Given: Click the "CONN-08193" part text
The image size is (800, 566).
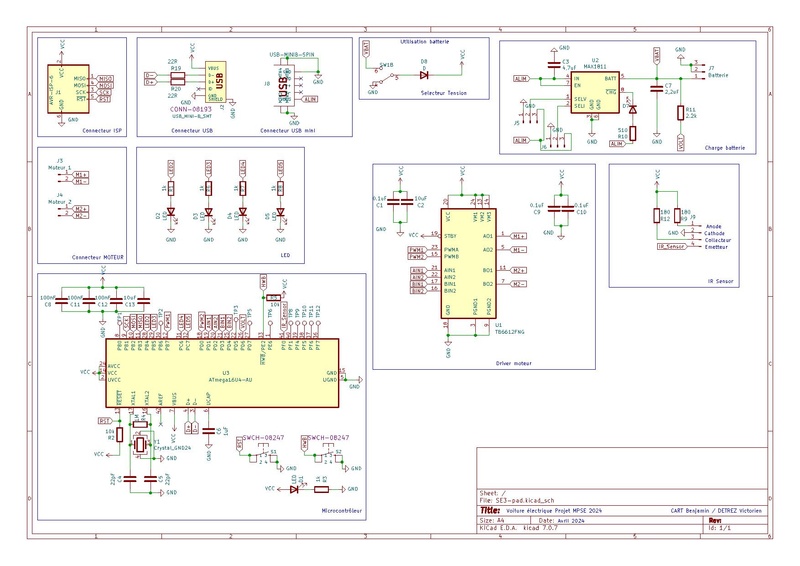Looking at the screenshot, I should coord(190,109).
